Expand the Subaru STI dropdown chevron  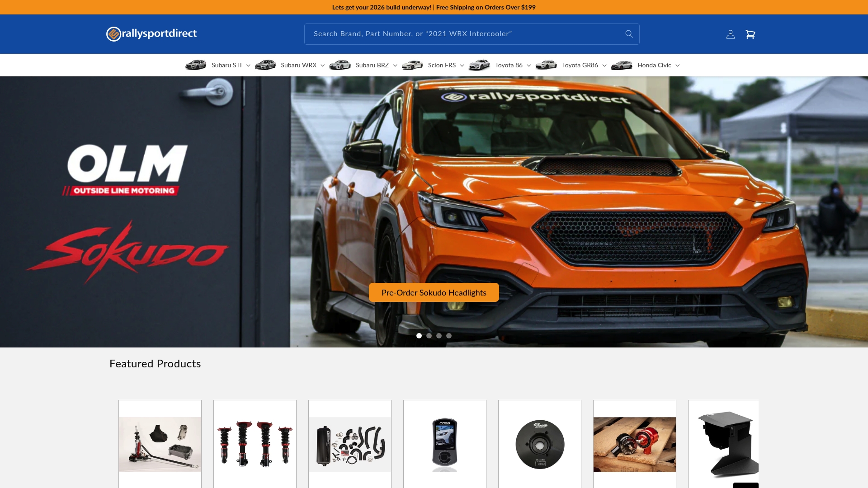tap(248, 66)
